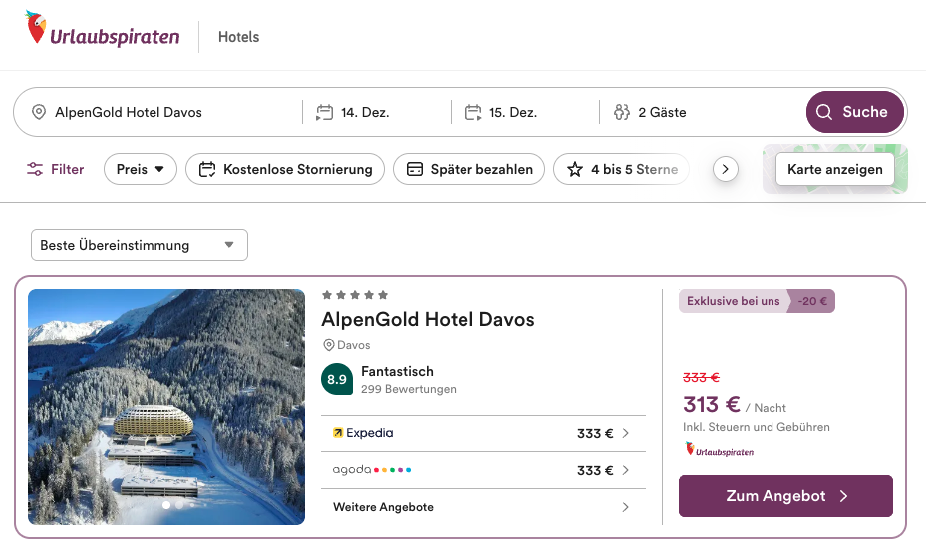Open check-in date calendar icon
Screen dimensions: 926x560
pyautogui.click(x=324, y=112)
